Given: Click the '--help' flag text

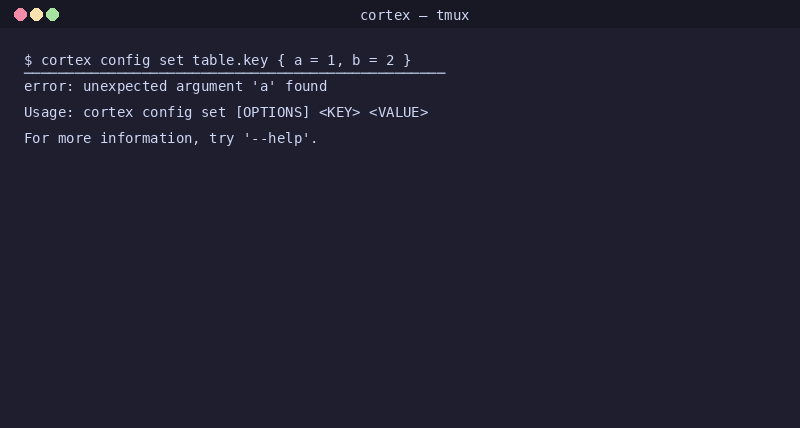Looking at the screenshot, I should coord(277,138).
